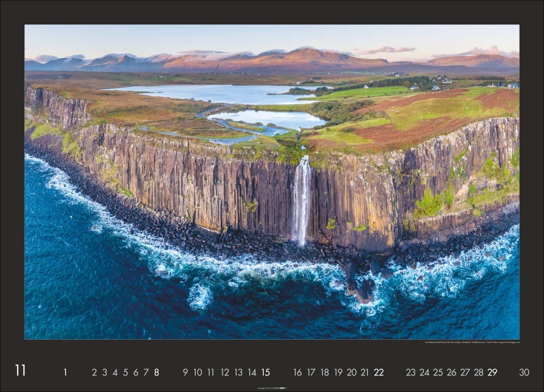Choose the highlighted date 29
The width and height of the screenshot is (544, 392).
[492, 372]
